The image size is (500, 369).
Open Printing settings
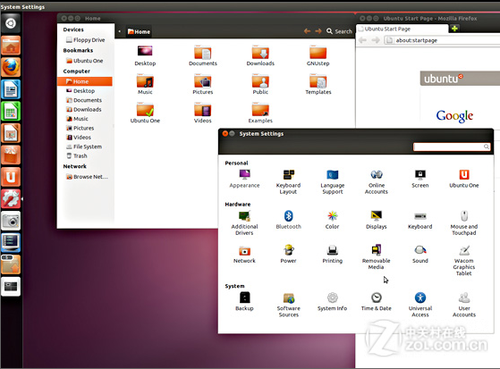pyautogui.click(x=332, y=254)
